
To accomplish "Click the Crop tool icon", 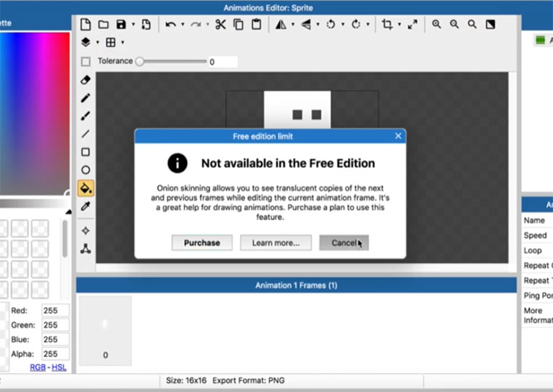I will (387, 25).
